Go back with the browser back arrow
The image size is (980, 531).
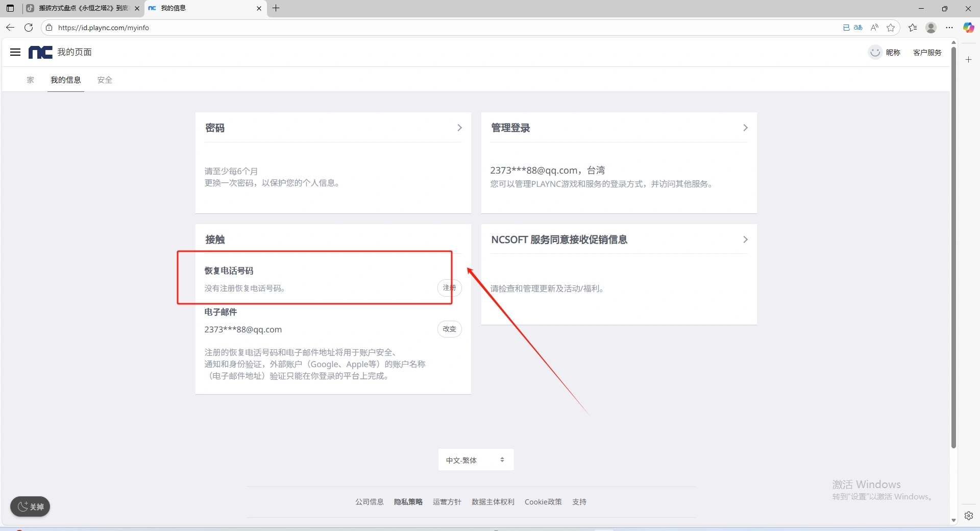[x=10, y=28]
